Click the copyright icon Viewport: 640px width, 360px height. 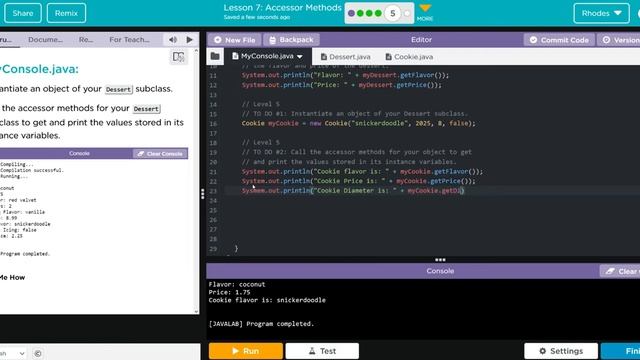click(38, 353)
